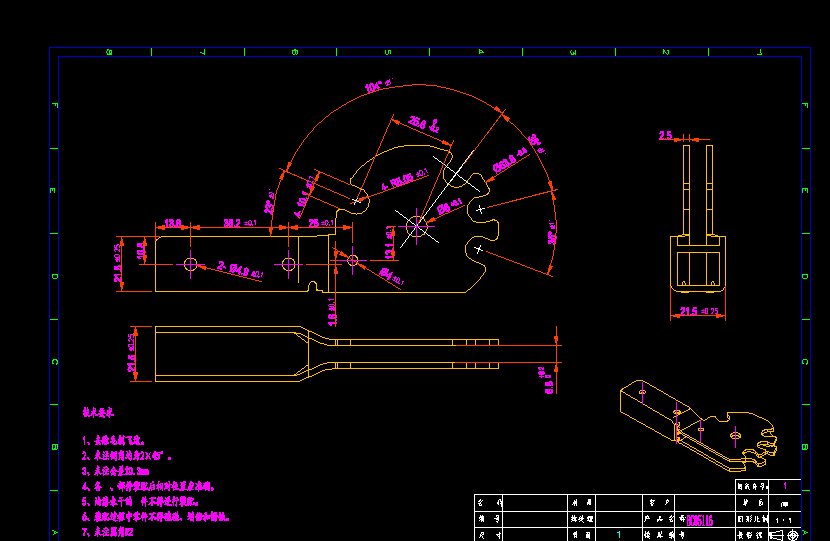Select the magenta product number in title block
Viewport: 830px width, 541px height.
(x=699, y=520)
